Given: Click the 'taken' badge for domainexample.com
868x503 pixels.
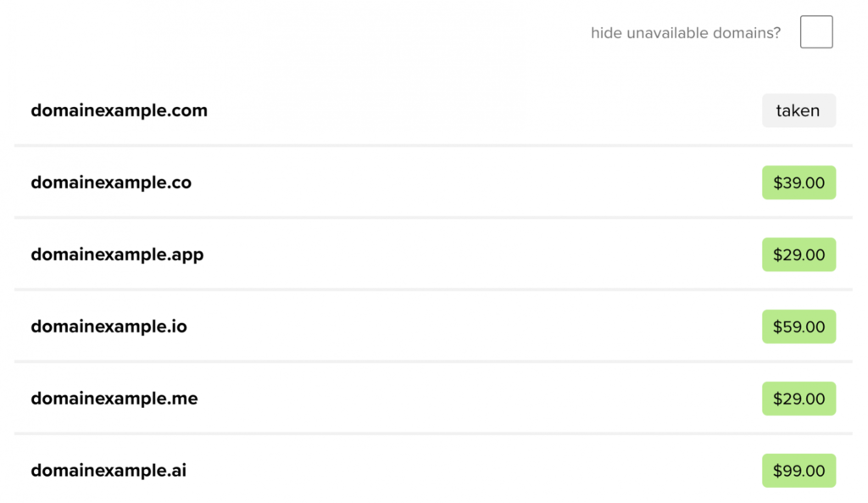Looking at the screenshot, I should point(798,111).
